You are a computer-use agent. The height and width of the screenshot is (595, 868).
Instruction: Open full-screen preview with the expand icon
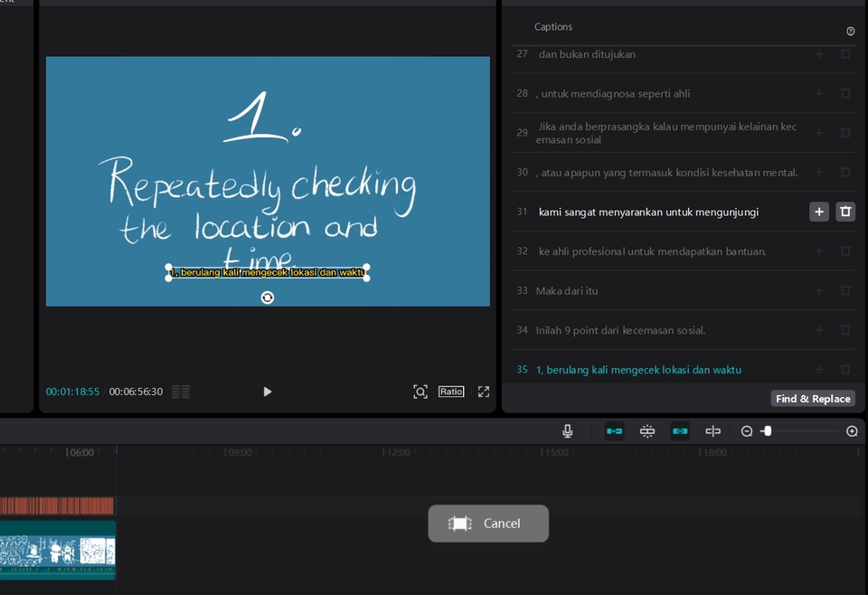click(x=483, y=392)
